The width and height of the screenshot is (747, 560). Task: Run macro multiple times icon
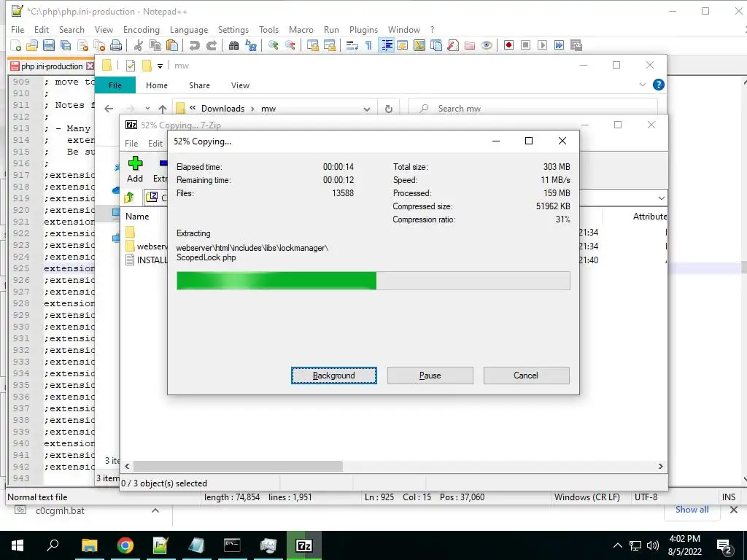pos(559,45)
